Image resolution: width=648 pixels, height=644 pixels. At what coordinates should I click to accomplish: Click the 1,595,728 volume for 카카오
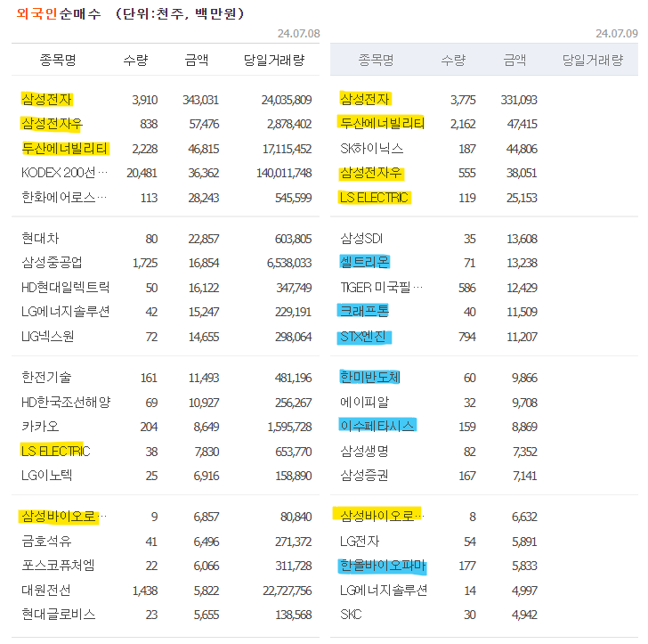(x=289, y=427)
